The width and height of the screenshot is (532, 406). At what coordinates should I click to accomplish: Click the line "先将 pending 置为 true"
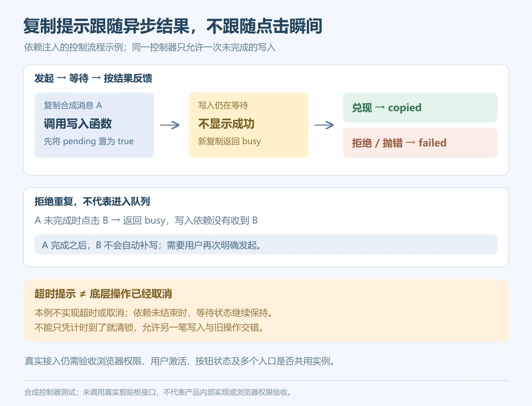[x=89, y=141]
